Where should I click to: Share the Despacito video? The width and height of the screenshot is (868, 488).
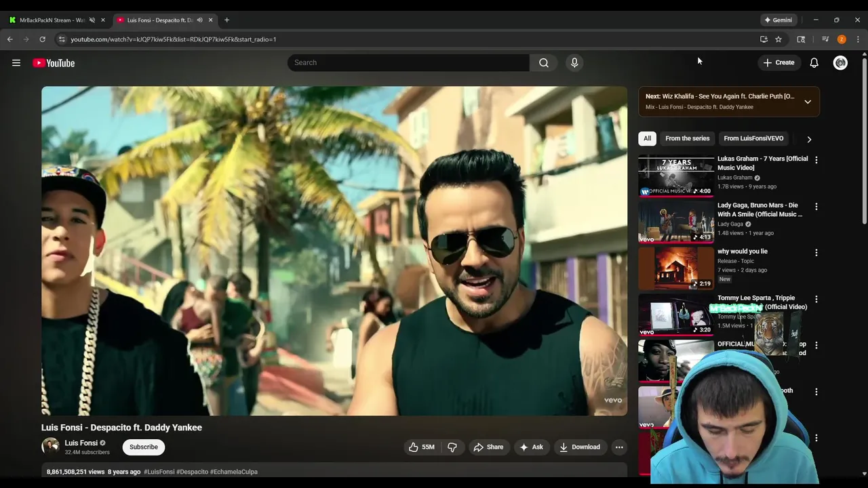tap(488, 447)
